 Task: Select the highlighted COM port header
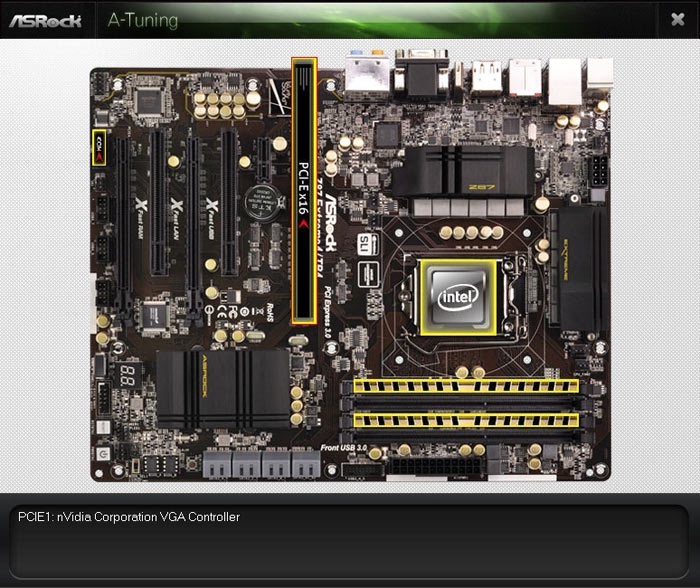tap(99, 147)
